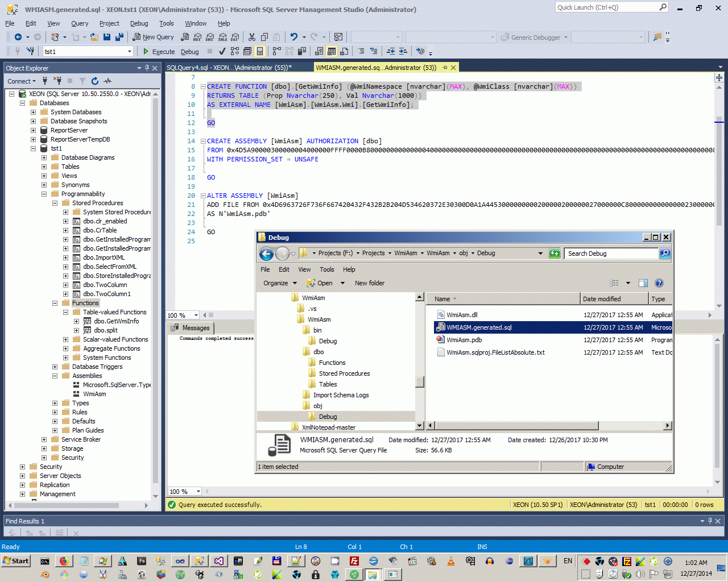Select Stored Procedures folder in Debug tree
Screen dimensions: 728x582
coord(344,373)
